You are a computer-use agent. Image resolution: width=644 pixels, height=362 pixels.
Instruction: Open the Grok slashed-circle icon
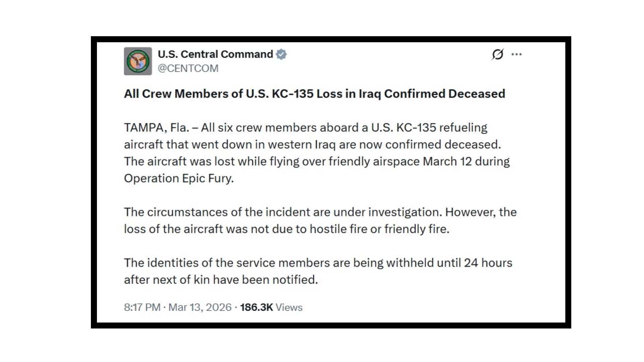coord(498,54)
